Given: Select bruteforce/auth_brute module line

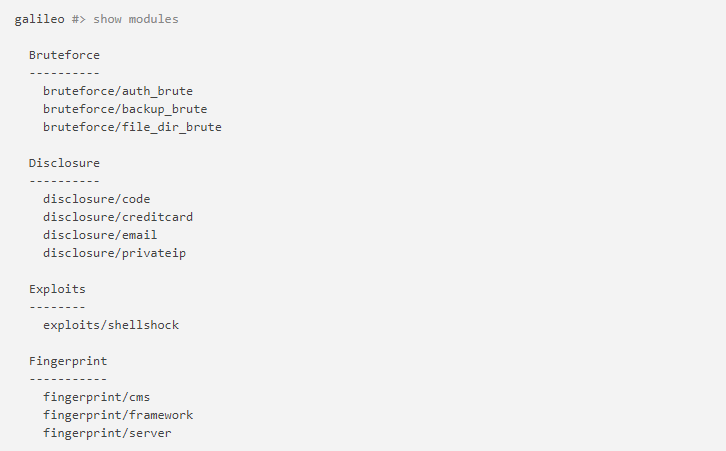Looking at the screenshot, I should [x=118, y=91].
